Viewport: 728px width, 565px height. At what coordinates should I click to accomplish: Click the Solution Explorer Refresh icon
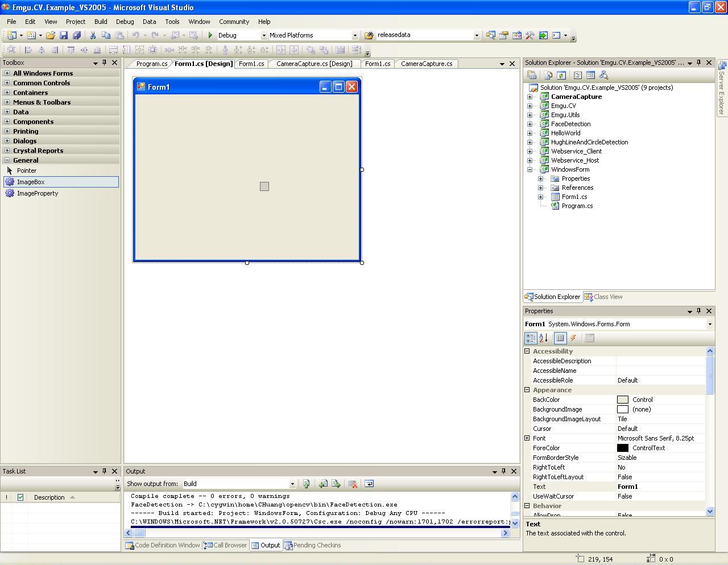[561, 75]
